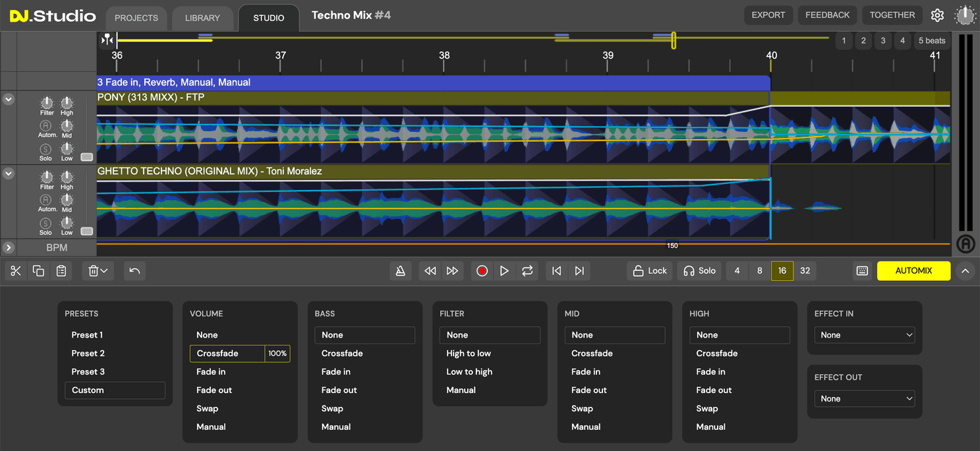The image size is (980, 451).
Task: Select High to low filter
Action: pyautogui.click(x=469, y=353)
